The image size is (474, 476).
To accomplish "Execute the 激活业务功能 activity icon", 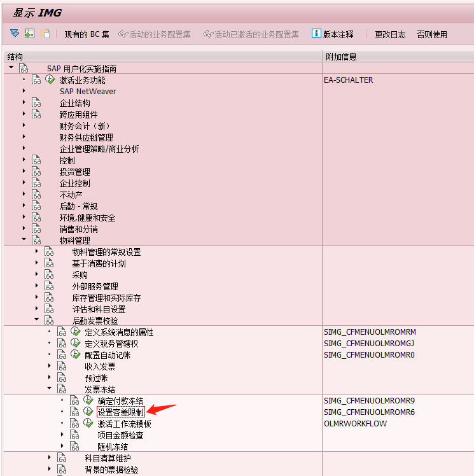I will (x=50, y=80).
